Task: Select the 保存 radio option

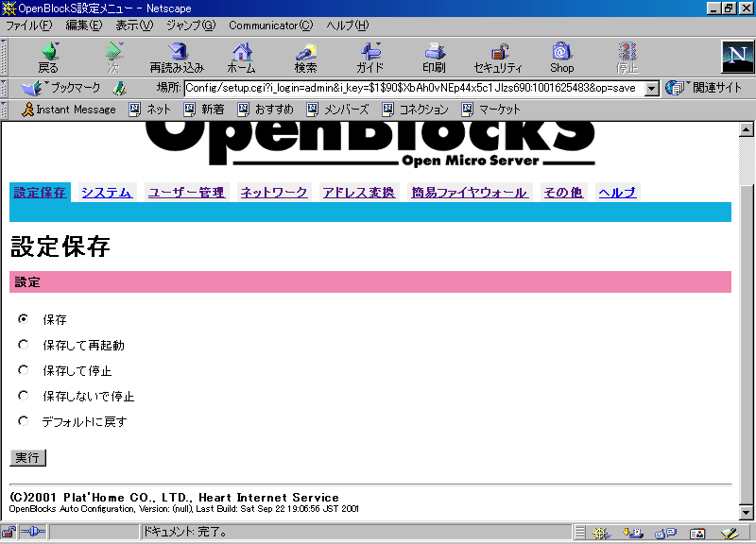Action: click(x=23, y=319)
